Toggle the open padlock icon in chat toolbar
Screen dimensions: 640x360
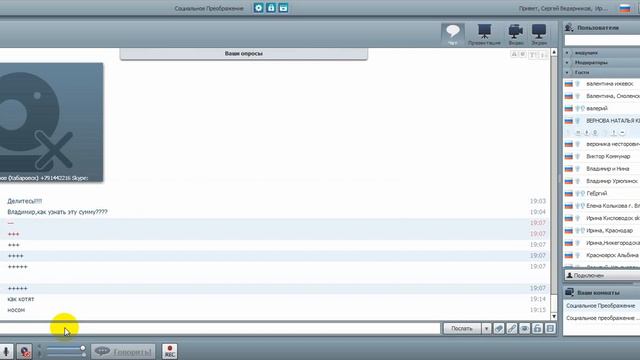[538, 329]
